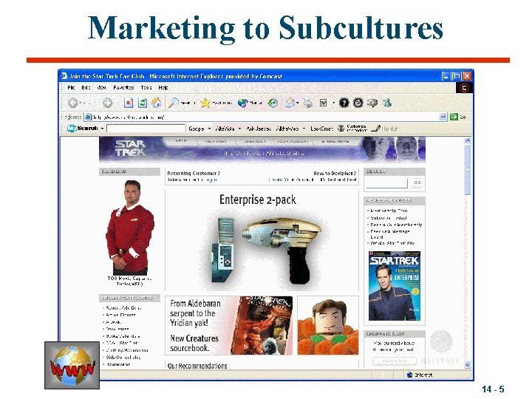This screenshot has width=532, height=399.
Task: Open the Edit button dropdown arrow
Action: tap(333, 103)
